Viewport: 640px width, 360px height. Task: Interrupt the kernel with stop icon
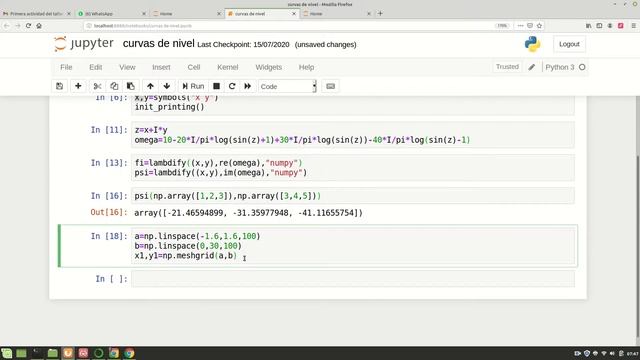tap(216, 86)
